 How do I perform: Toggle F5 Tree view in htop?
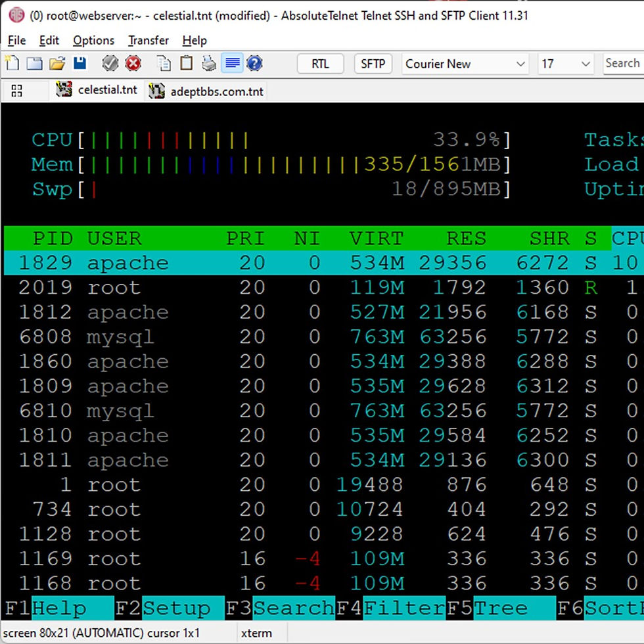click(x=501, y=608)
